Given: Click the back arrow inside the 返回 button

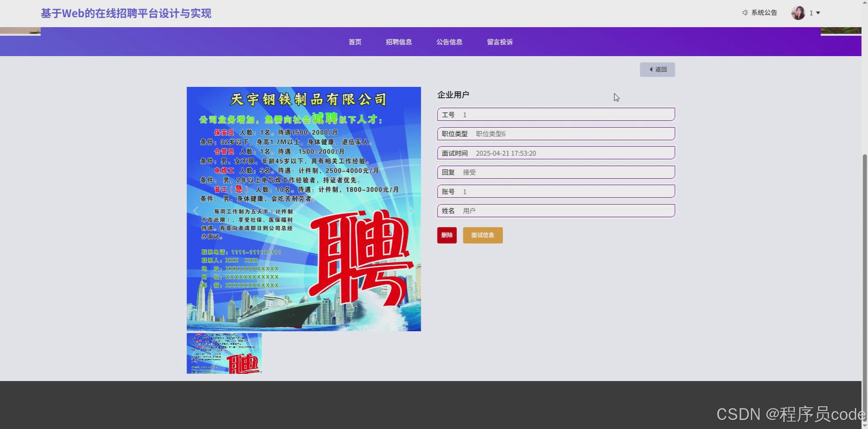Looking at the screenshot, I should tap(651, 69).
